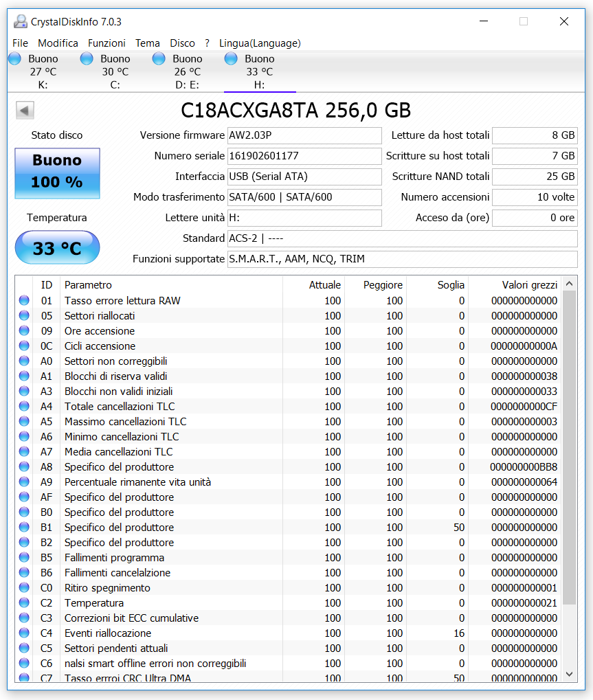Click status orb for Eventi riallocazione row

(24, 633)
